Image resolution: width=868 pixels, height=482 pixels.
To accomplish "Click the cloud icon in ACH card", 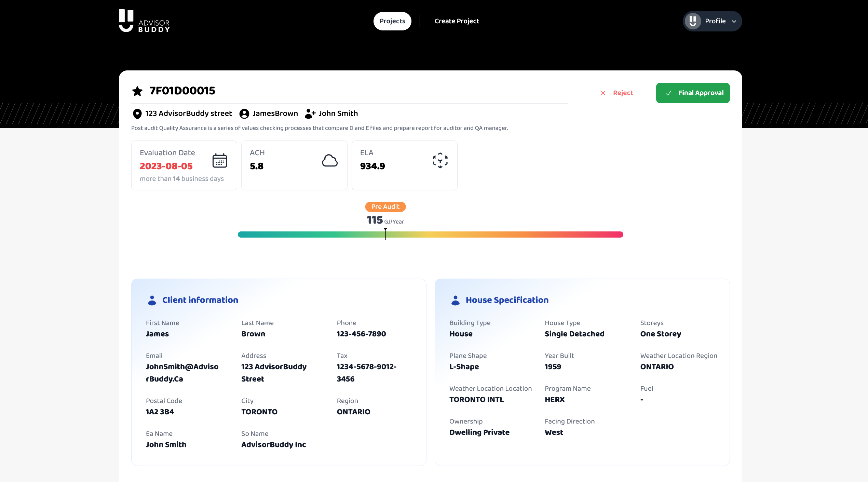I will point(329,160).
